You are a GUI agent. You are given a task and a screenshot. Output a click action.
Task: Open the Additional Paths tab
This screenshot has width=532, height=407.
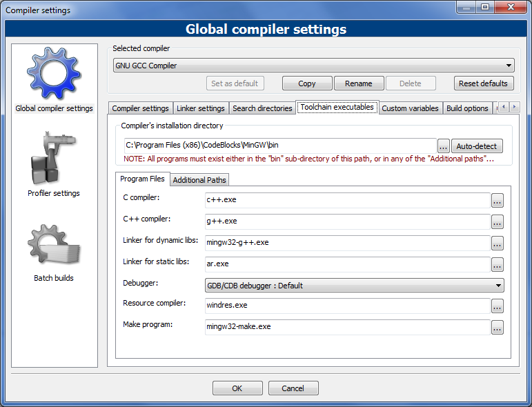click(x=199, y=180)
